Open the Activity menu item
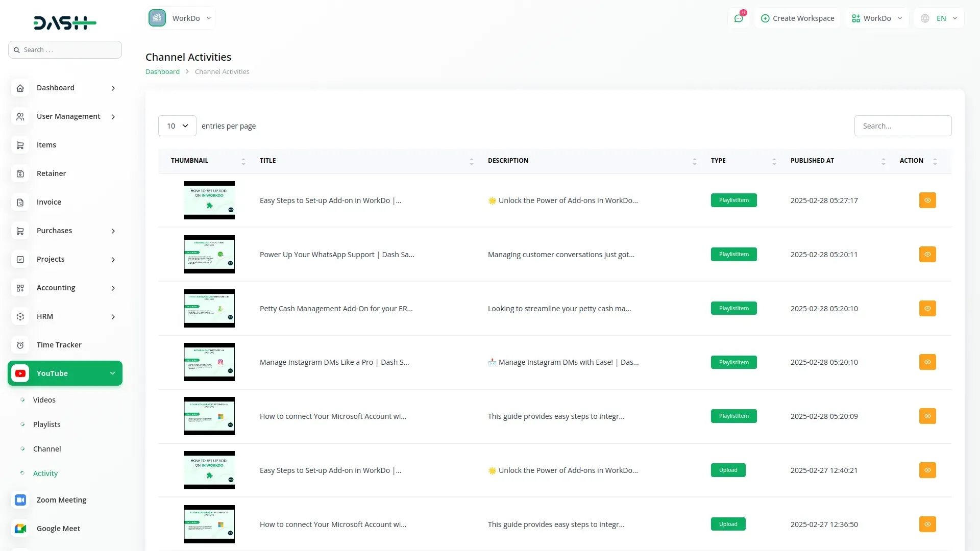 (x=45, y=473)
